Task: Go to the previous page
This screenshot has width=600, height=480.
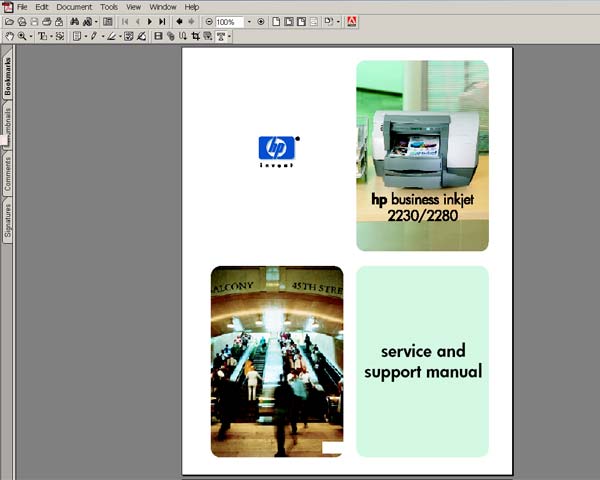Action: coord(138,22)
